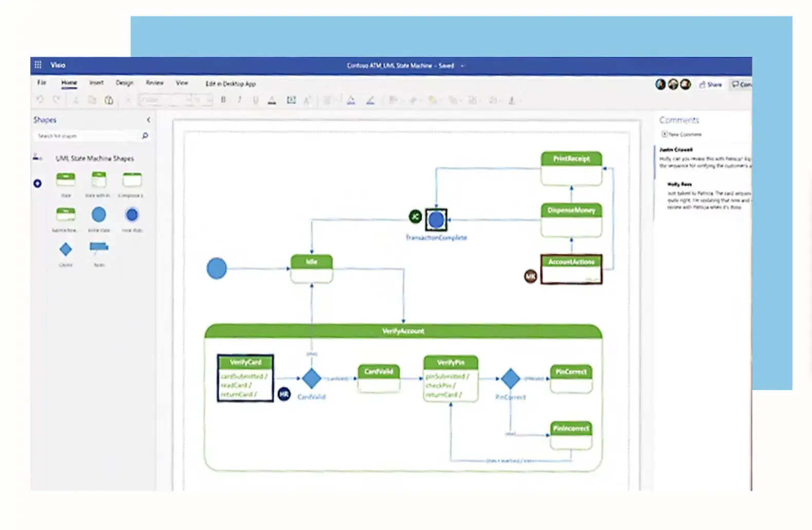Click the Redo arrow icon

click(x=57, y=100)
